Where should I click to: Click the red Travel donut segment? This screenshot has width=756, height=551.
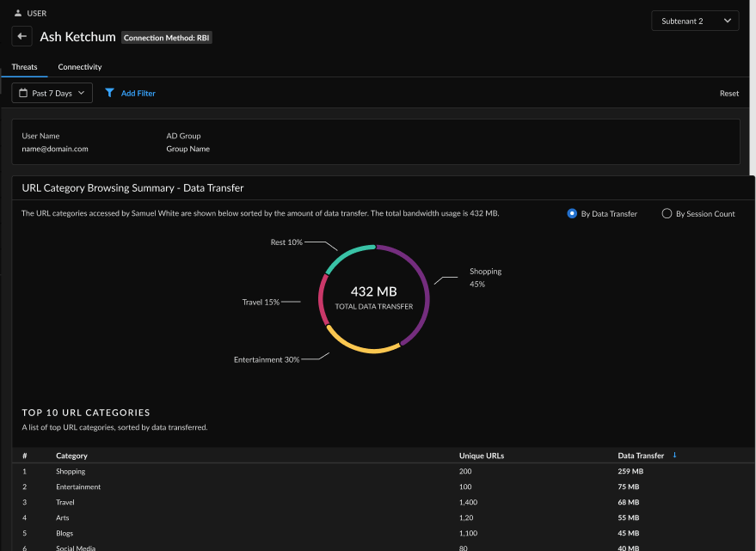pos(322,299)
